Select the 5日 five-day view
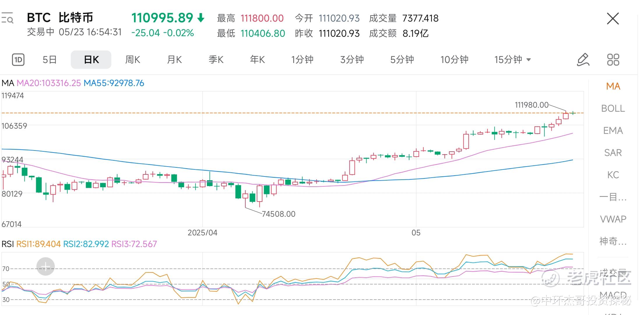 point(50,60)
